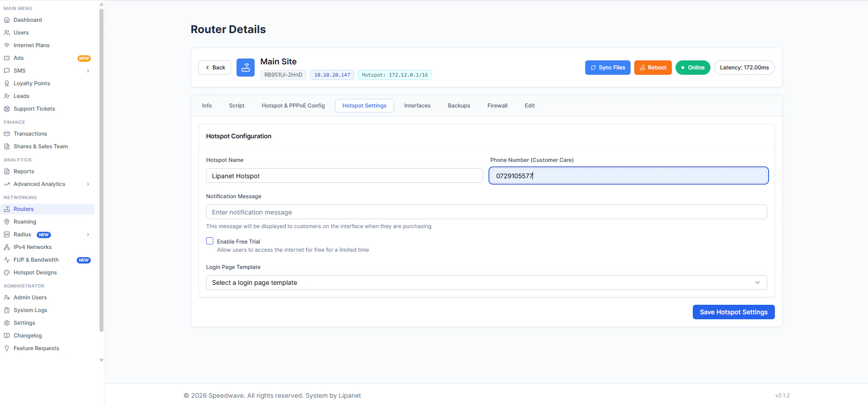Switch to the Info tab
This screenshot has width=868, height=405.
(207, 106)
